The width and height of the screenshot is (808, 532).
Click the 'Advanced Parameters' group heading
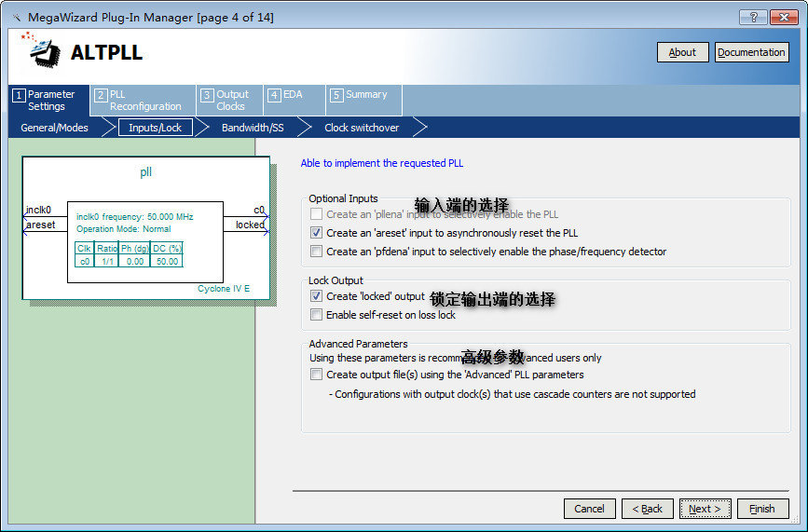[358, 344]
